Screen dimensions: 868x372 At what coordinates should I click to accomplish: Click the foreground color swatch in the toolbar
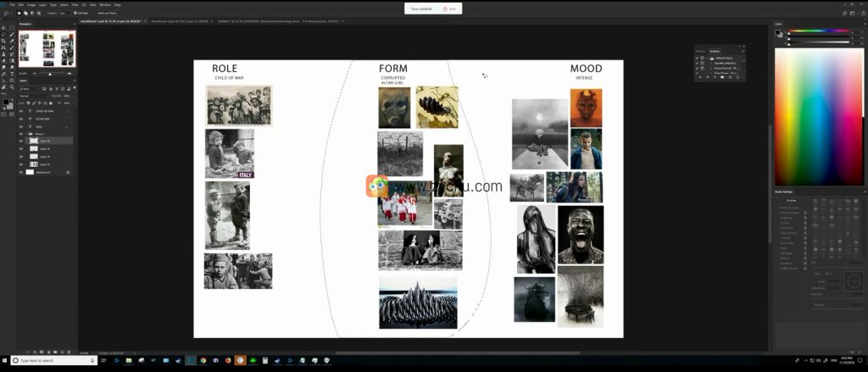click(x=4, y=101)
